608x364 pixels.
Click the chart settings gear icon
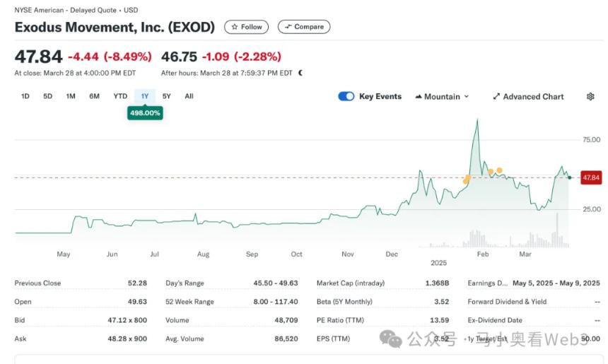[x=590, y=97]
